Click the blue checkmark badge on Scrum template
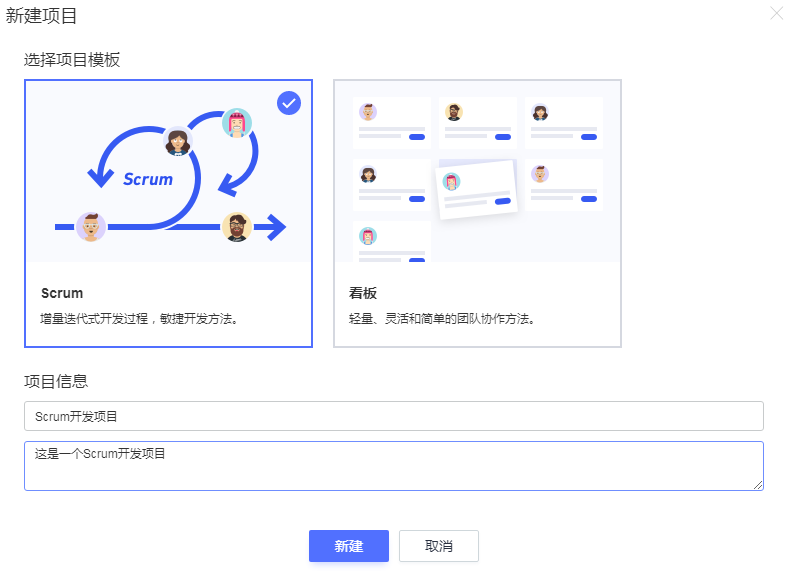This screenshot has width=787, height=578. (289, 103)
